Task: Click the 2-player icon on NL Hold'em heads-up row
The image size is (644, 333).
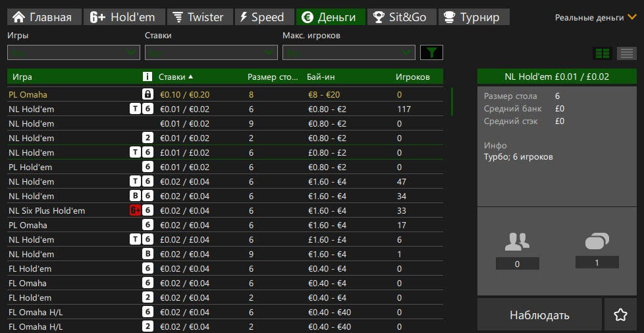Action: (148, 138)
